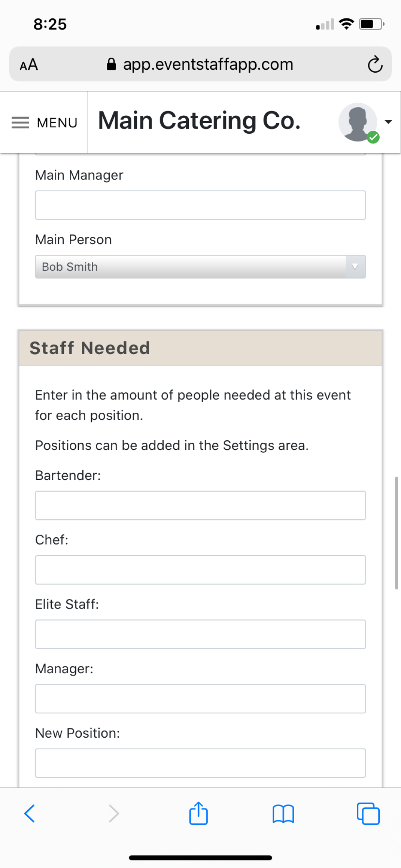Tap the forward navigation arrow
401x868 pixels.
114,813
